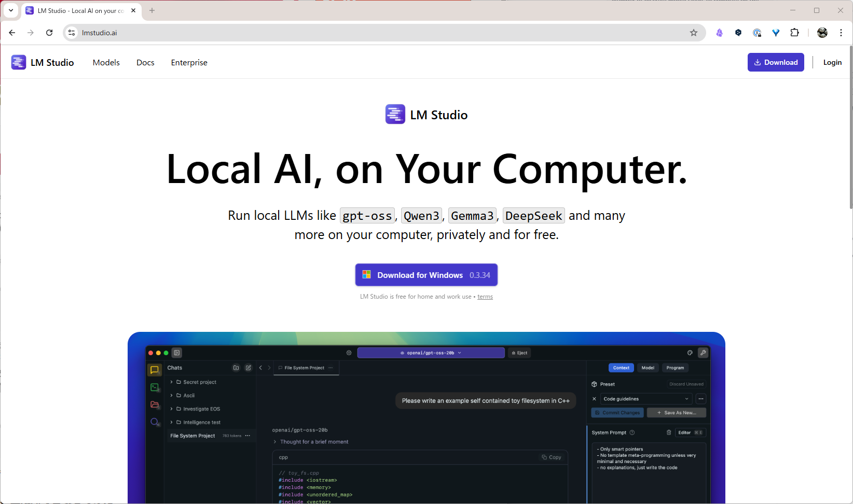Reload the lmstudio.ai page

pyautogui.click(x=49, y=33)
